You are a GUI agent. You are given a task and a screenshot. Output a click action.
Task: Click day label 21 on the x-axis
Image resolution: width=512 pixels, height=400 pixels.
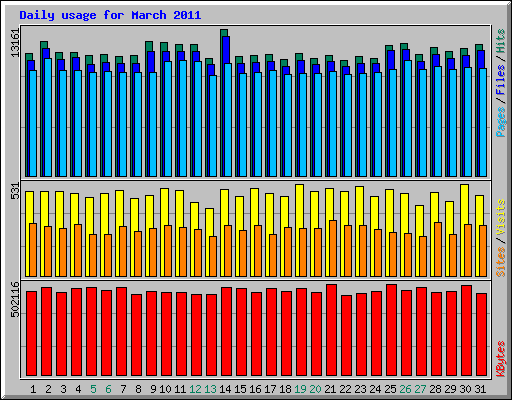click(x=330, y=389)
